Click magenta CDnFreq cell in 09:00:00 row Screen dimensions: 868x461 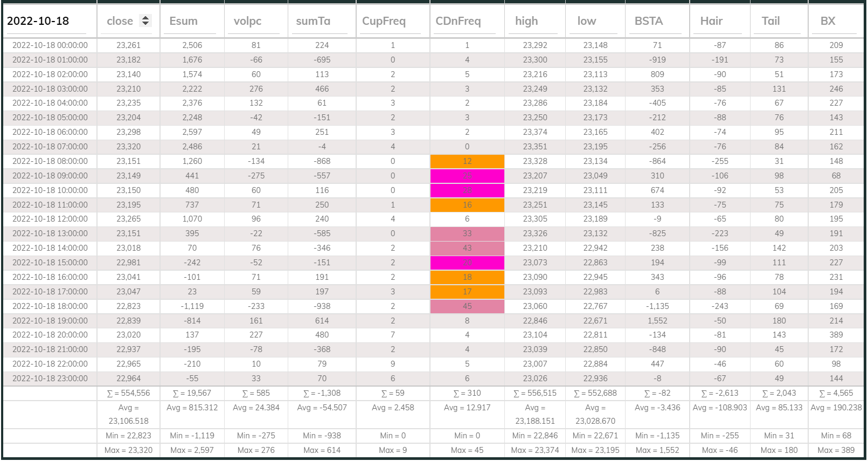[467, 176]
